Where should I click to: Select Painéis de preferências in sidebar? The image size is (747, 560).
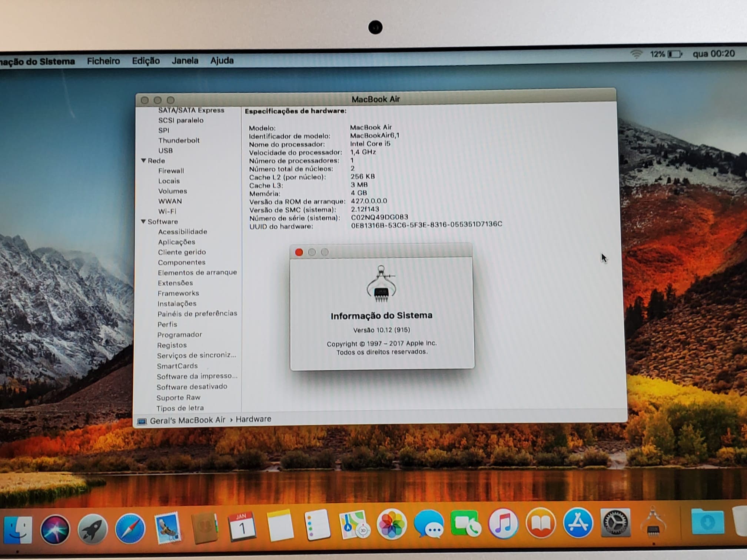pos(197,314)
